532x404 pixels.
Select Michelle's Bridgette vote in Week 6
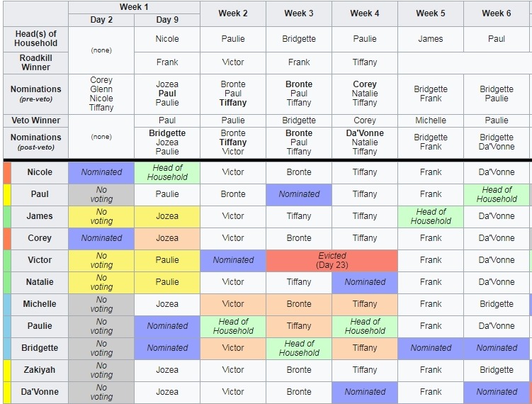click(497, 305)
